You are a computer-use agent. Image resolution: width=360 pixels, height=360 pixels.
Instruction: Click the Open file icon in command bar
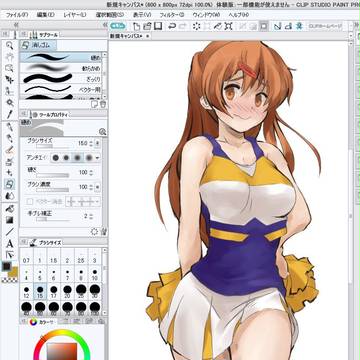[x=147, y=26]
